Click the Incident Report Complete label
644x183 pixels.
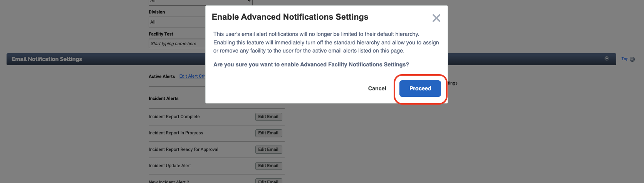click(174, 117)
